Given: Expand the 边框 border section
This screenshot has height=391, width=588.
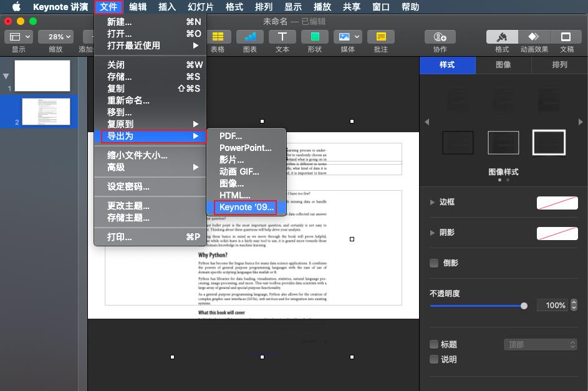Looking at the screenshot, I should tap(446, 202).
